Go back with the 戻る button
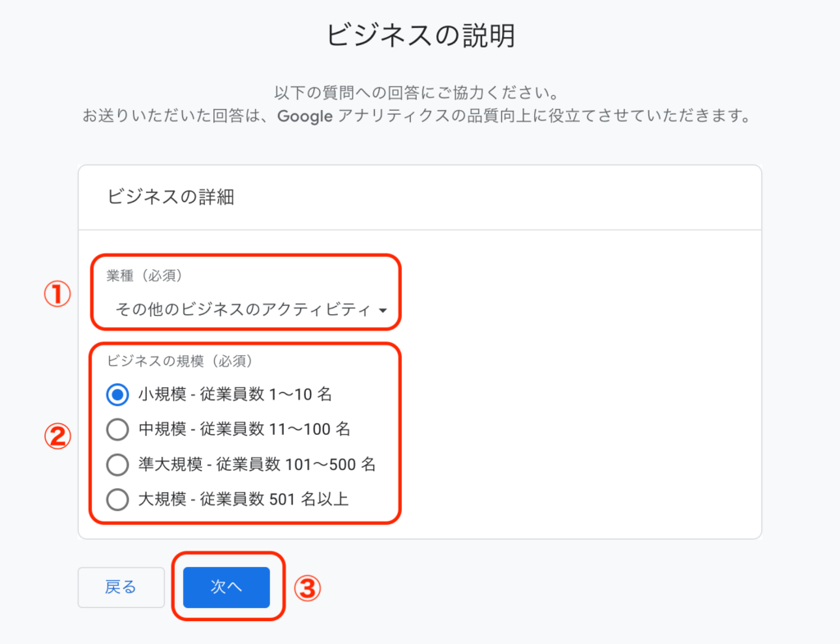840x644 pixels. point(121,587)
